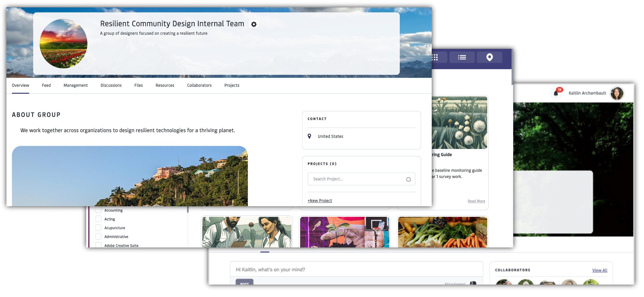Open the Discussions tab

click(111, 85)
